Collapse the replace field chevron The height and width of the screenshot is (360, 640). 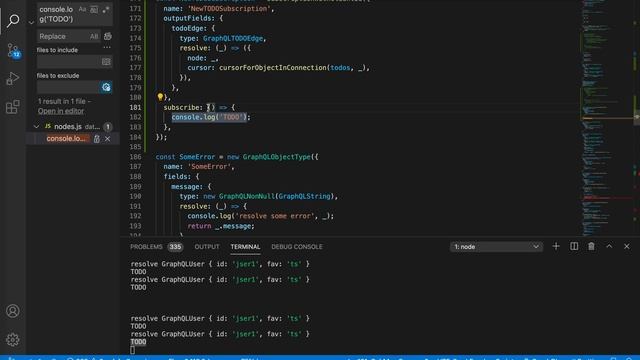[x=31, y=23]
